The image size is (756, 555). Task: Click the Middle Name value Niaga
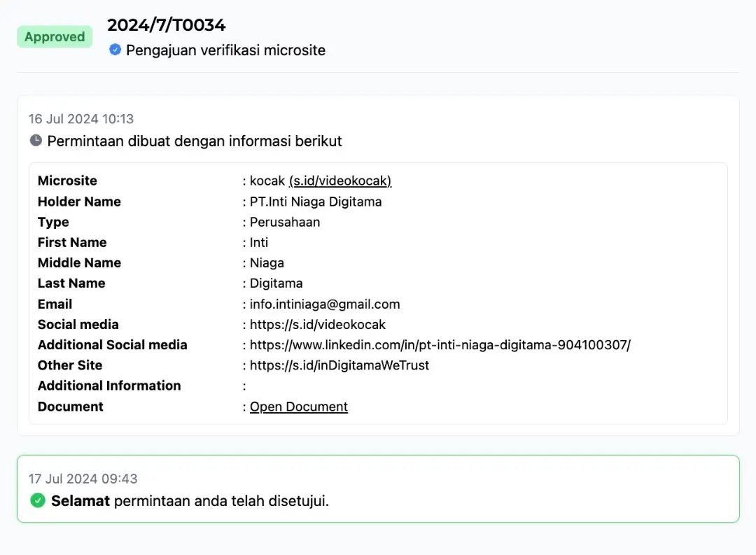(267, 263)
